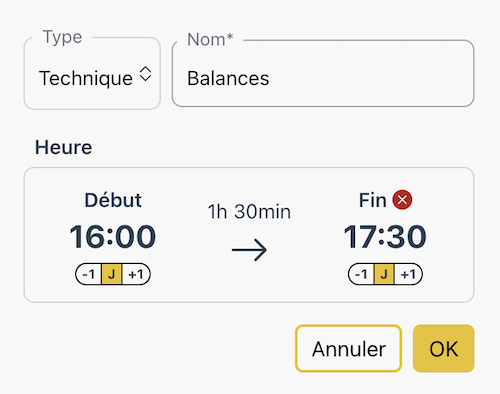Screen dimensions: 500x394
Task: Click the red clear icon beside Fin
Action: [x=402, y=200]
